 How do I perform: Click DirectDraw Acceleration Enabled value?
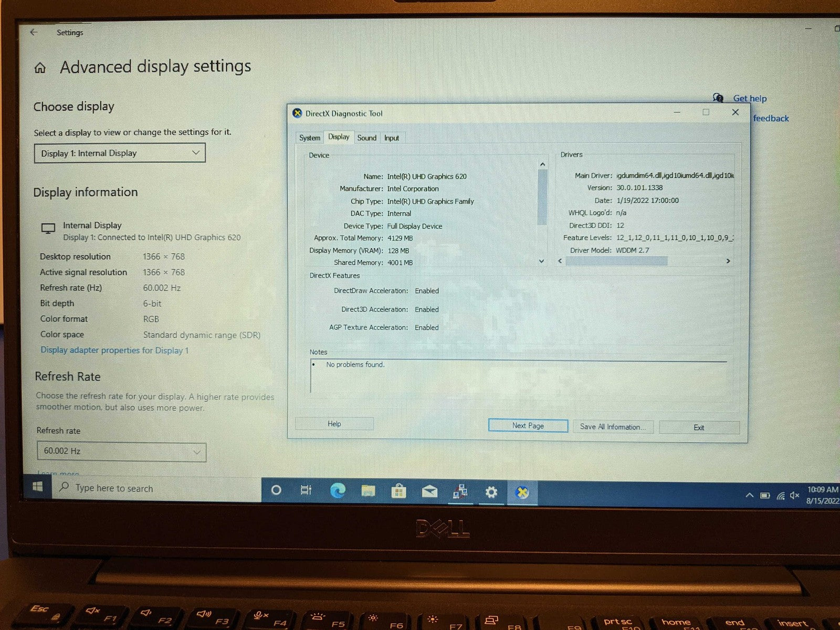point(427,291)
